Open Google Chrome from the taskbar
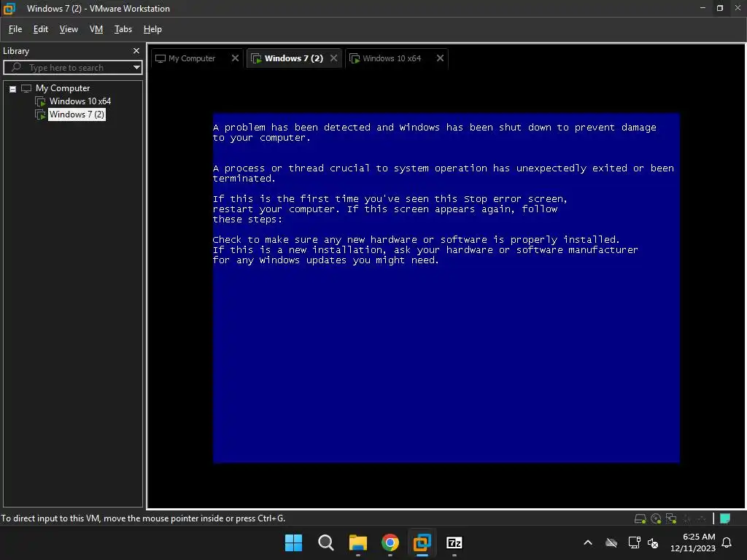 click(390, 542)
